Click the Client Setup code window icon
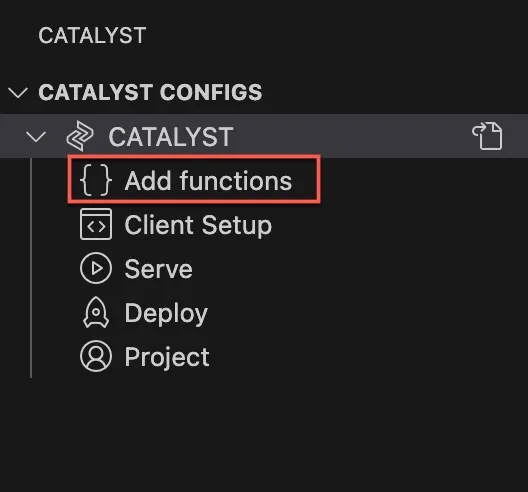This screenshot has height=492, width=528. [96, 224]
